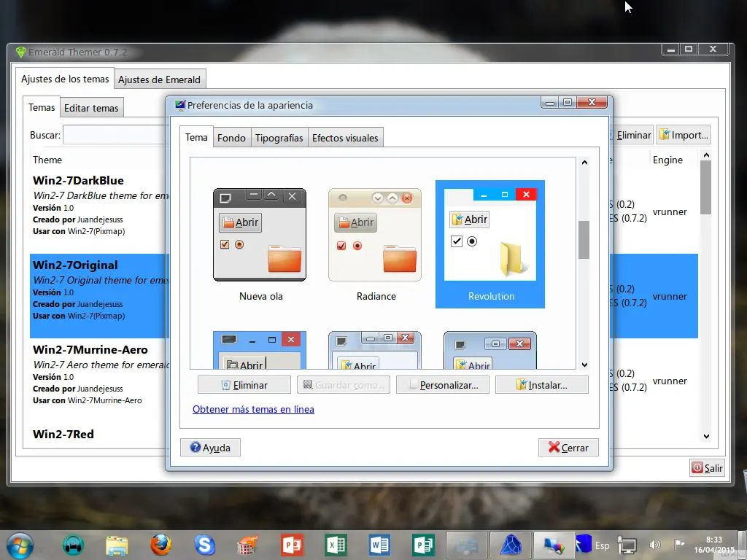Open the Efectos visuales tab
This screenshot has width=747, height=560.
pos(345,138)
